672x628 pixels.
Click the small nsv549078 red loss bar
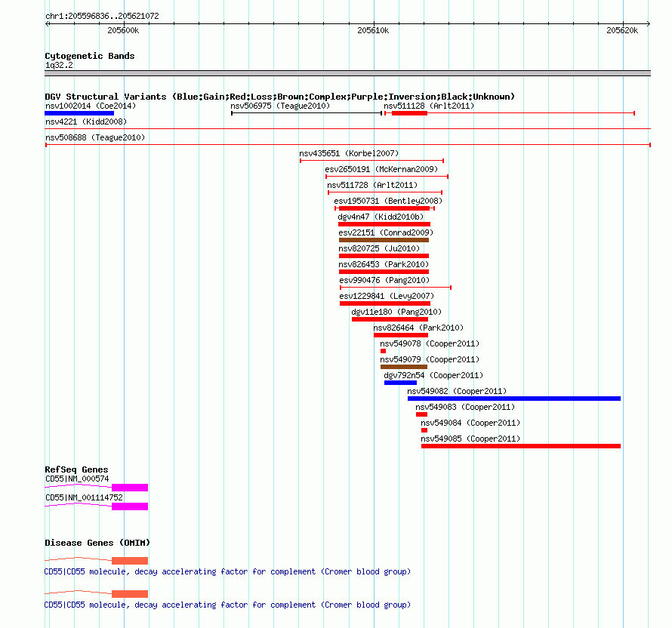(x=383, y=351)
